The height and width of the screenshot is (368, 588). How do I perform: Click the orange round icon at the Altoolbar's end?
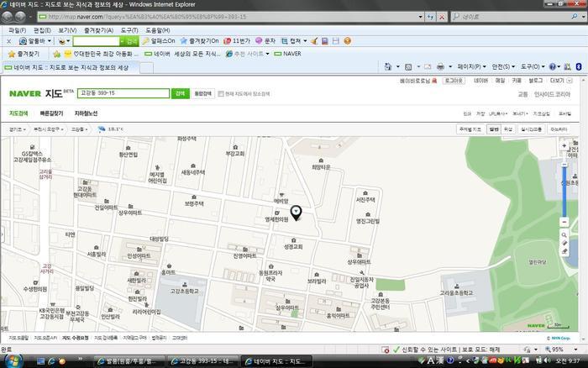(348, 41)
